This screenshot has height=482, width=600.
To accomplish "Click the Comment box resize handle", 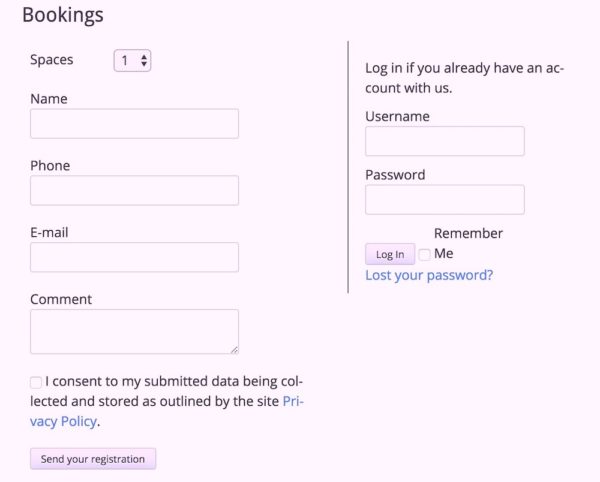I will (234, 349).
